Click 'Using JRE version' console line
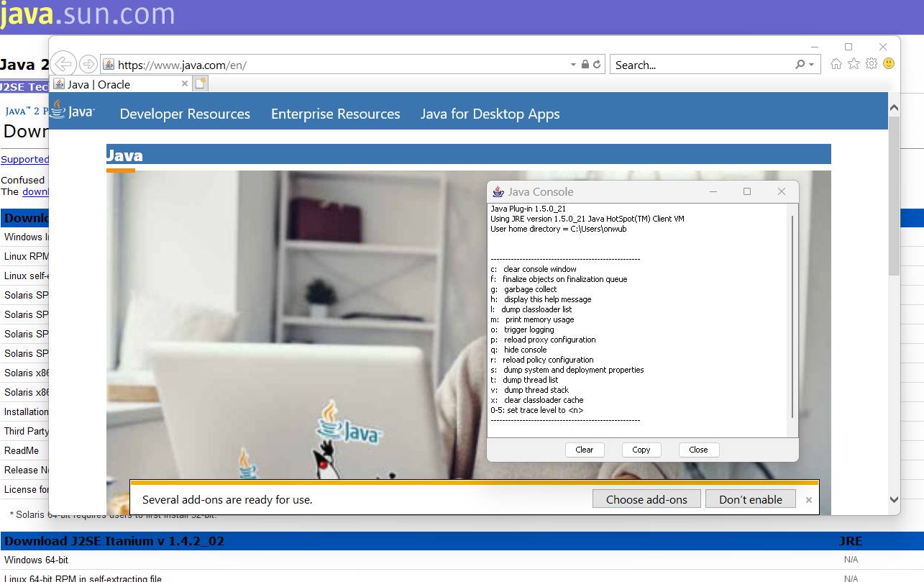The width and height of the screenshot is (924, 582). point(587,219)
